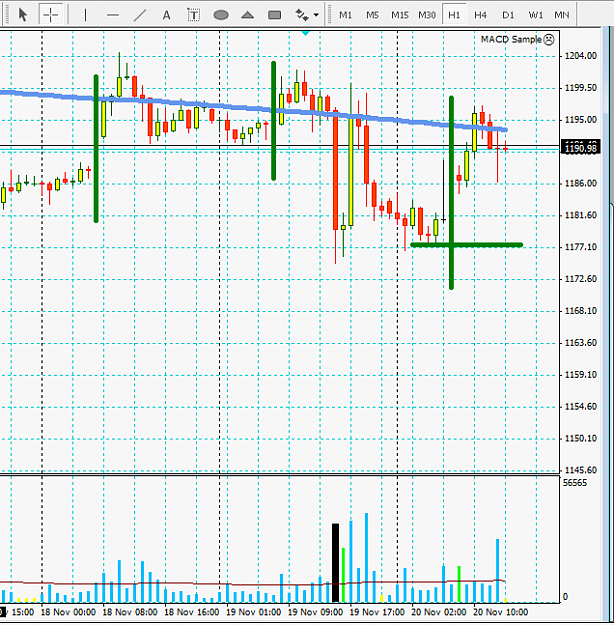This screenshot has height=625, width=614.
Task: Switch to H4 timeframe
Action: [x=480, y=15]
